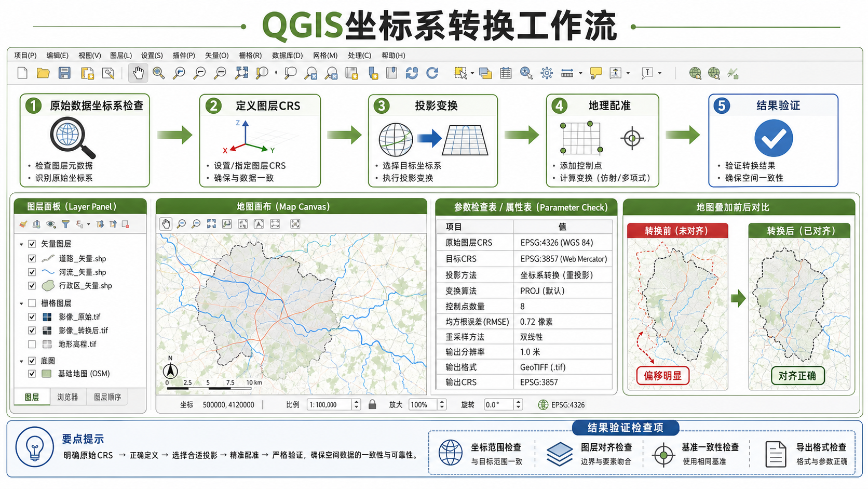Click the Refresh circular arrow icon
This screenshot has height=489, width=868.
pyautogui.click(x=432, y=73)
